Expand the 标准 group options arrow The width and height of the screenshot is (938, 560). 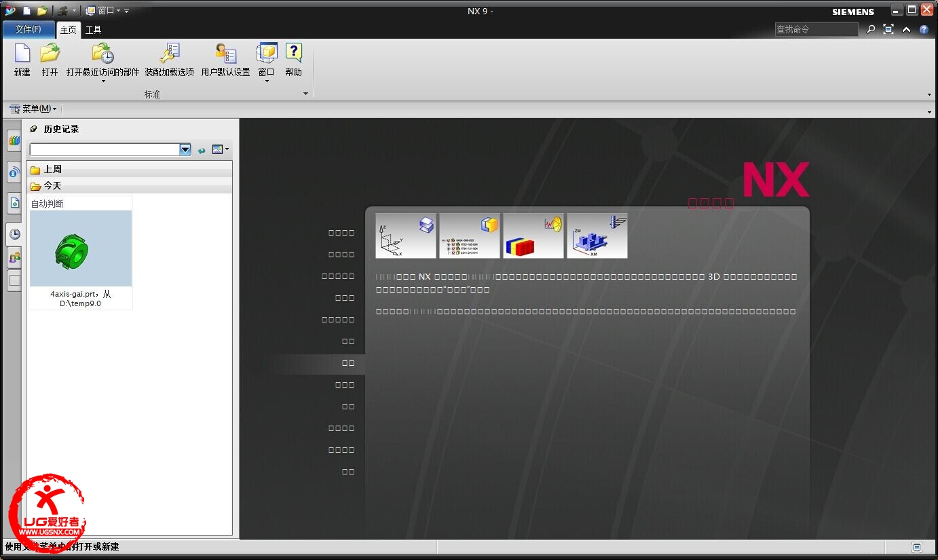[305, 94]
